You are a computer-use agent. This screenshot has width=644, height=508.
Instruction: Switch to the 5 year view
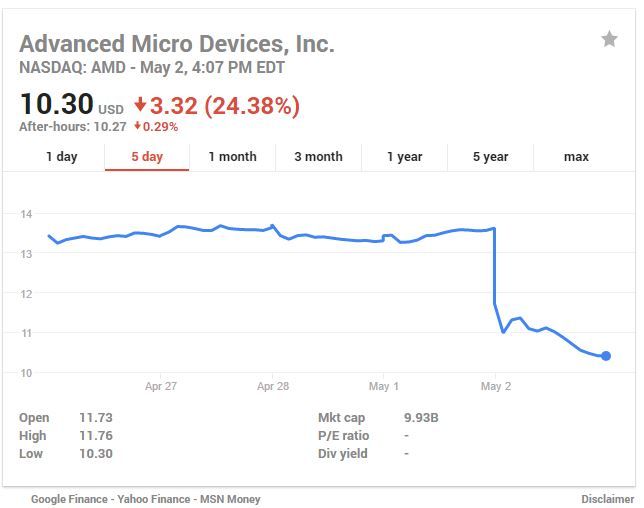(490, 157)
